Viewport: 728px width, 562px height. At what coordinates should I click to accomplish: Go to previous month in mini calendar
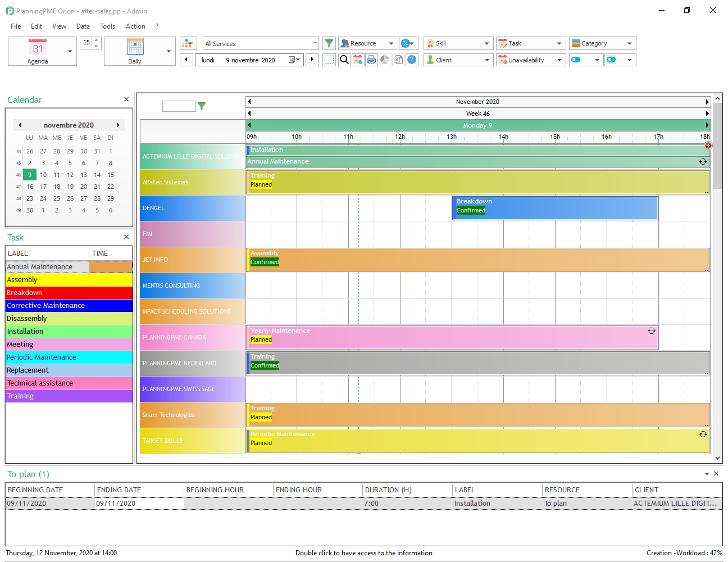pos(20,125)
